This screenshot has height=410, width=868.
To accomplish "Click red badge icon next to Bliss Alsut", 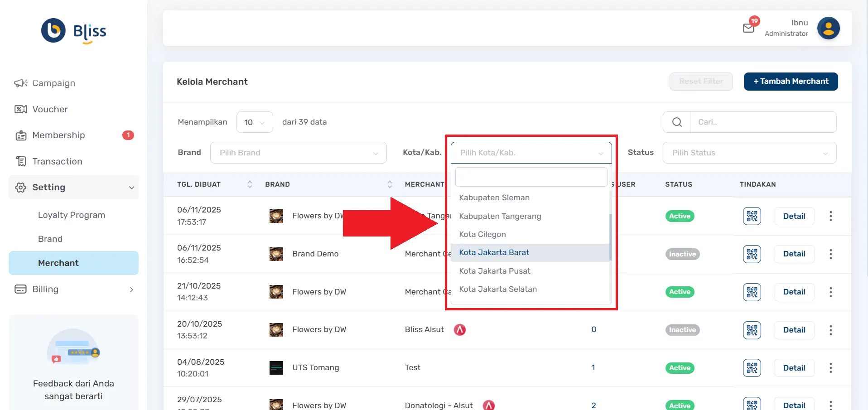I will (x=460, y=330).
